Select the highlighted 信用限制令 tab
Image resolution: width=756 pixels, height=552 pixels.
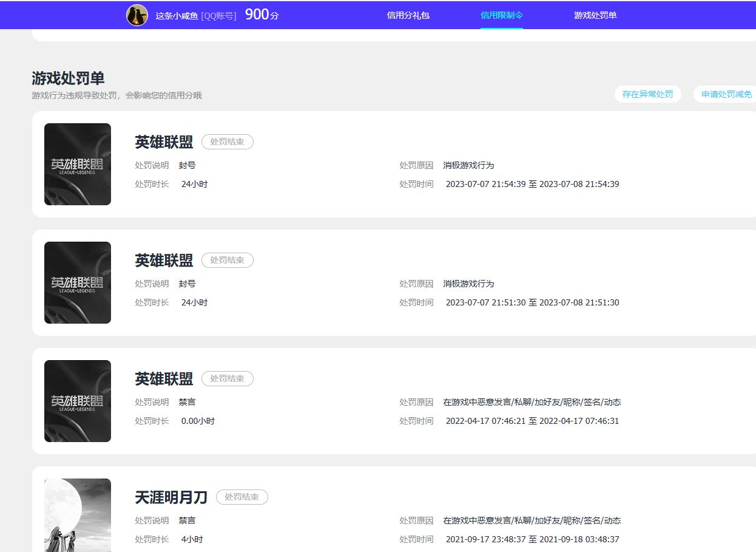501,15
